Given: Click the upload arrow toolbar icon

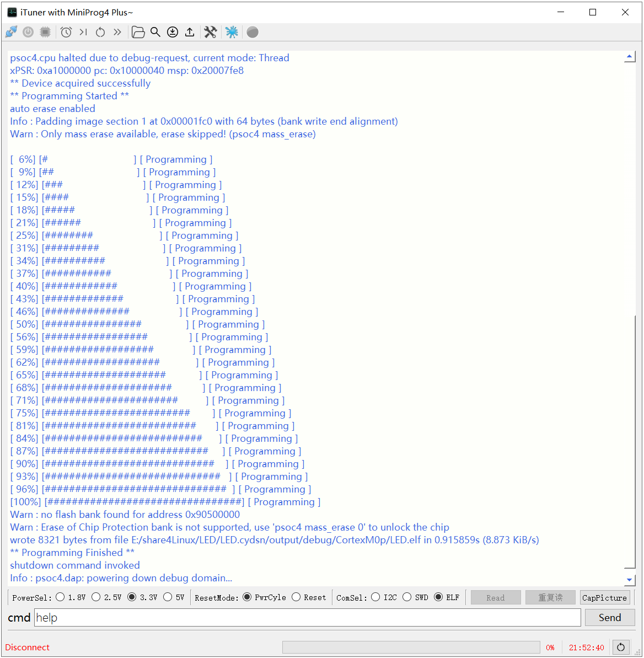Looking at the screenshot, I should click(x=190, y=32).
